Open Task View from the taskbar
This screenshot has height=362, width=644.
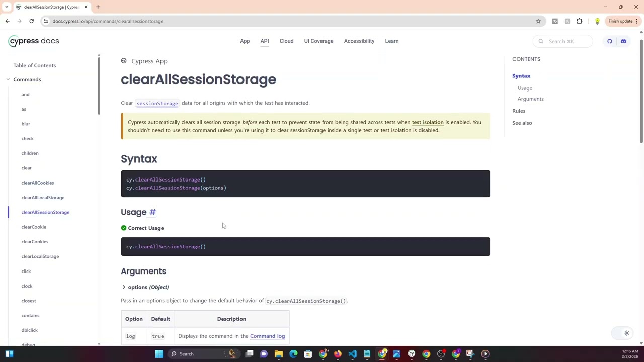tap(249, 354)
